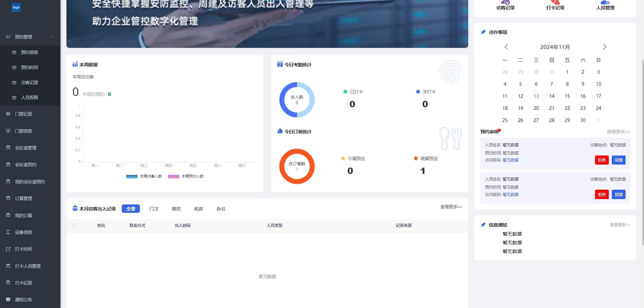This screenshot has width=644, height=308.
Task: Click the people icon beside 本月访客出入记录
Action: click(75, 208)
